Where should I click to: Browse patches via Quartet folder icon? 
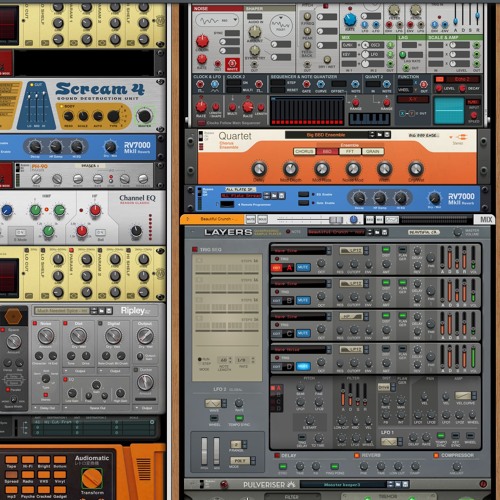(x=380, y=135)
